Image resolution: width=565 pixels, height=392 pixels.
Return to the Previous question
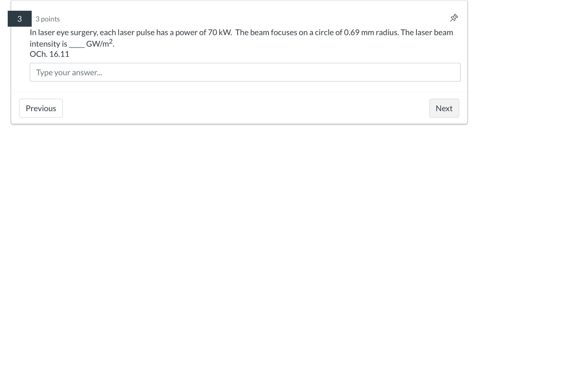41,108
